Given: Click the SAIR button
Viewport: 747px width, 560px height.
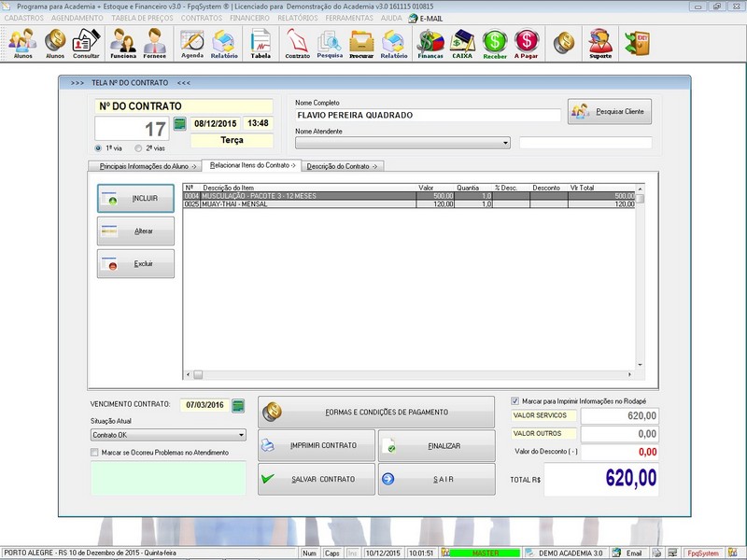Looking at the screenshot, I should coord(436,479).
